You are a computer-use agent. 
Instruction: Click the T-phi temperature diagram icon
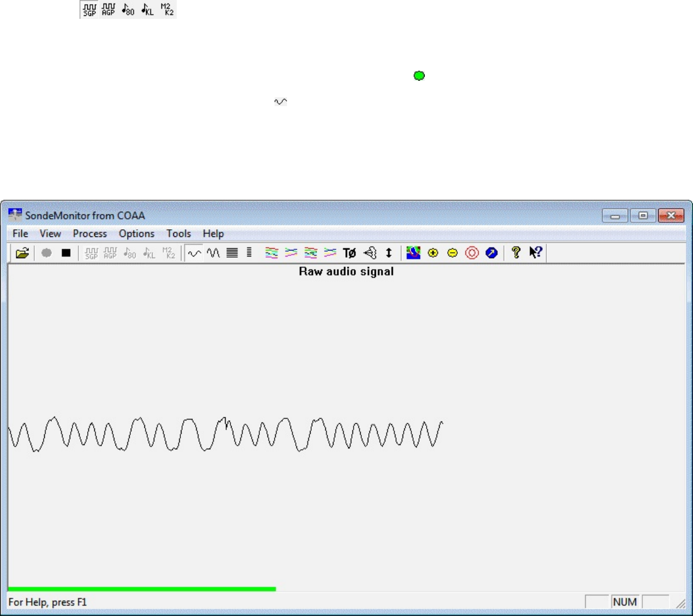pyautogui.click(x=349, y=253)
